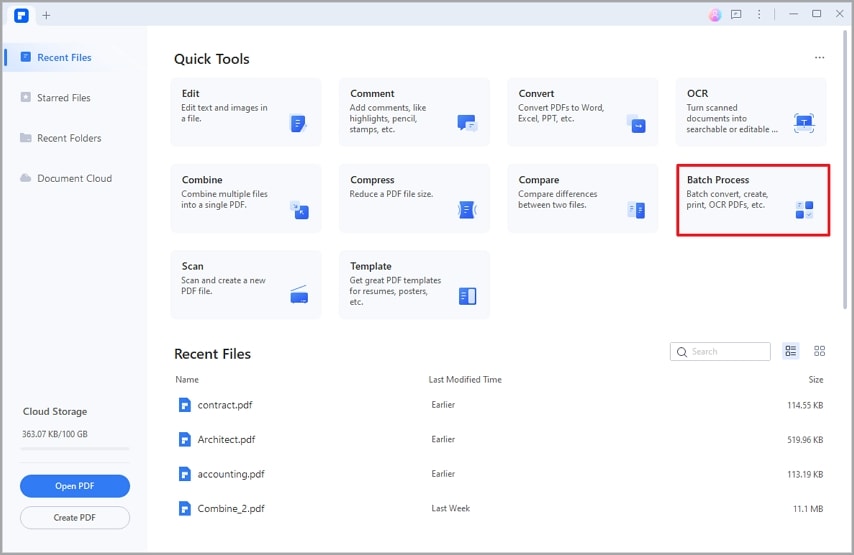Click the cloud storage usage progress bar
The image size is (854, 555).
pyautogui.click(x=75, y=449)
